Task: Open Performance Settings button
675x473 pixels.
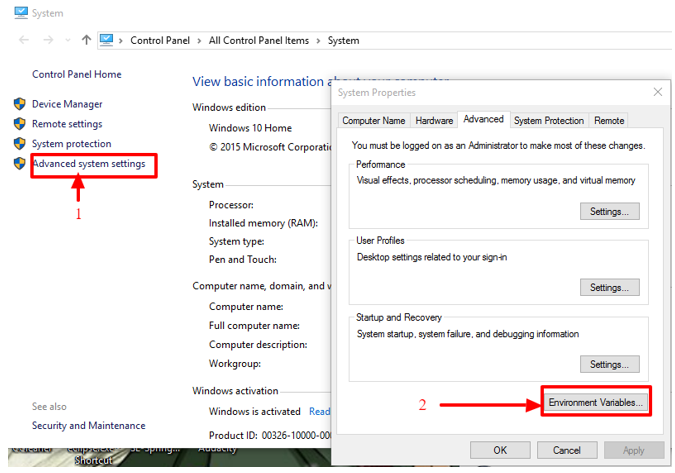Action: [x=610, y=211]
